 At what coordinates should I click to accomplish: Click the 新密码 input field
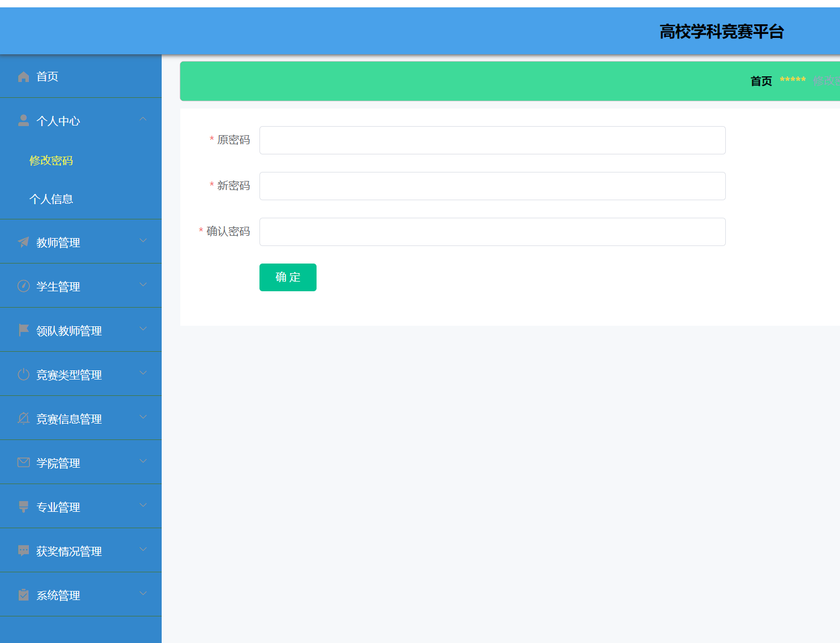pos(492,186)
